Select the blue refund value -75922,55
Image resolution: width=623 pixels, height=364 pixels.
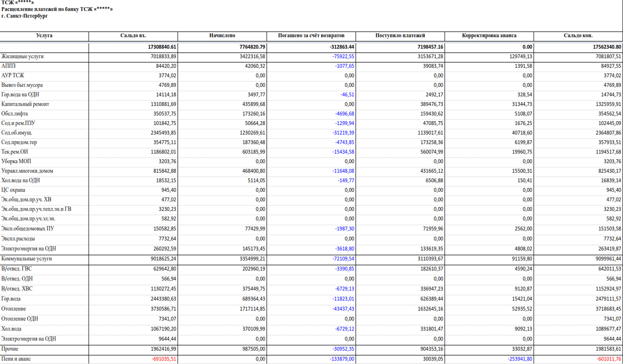pos(343,57)
